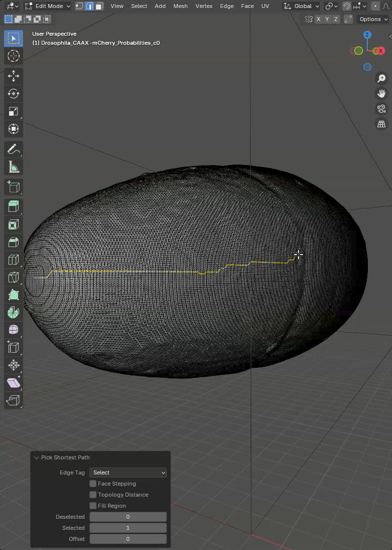This screenshot has width=392, height=550.
Task: Click the Z axis on navigation gizmo
Action: [x=367, y=35]
